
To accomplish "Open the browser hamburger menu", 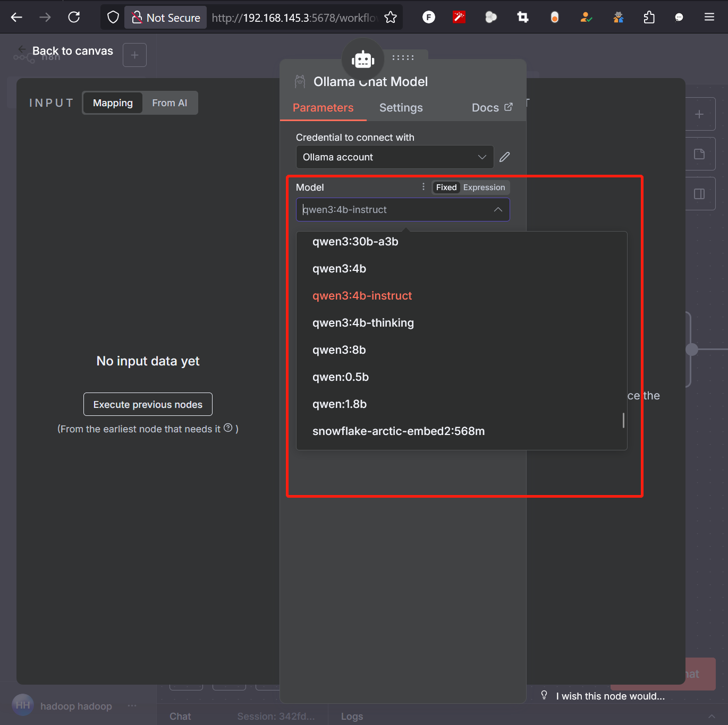I will coord(709,18).
